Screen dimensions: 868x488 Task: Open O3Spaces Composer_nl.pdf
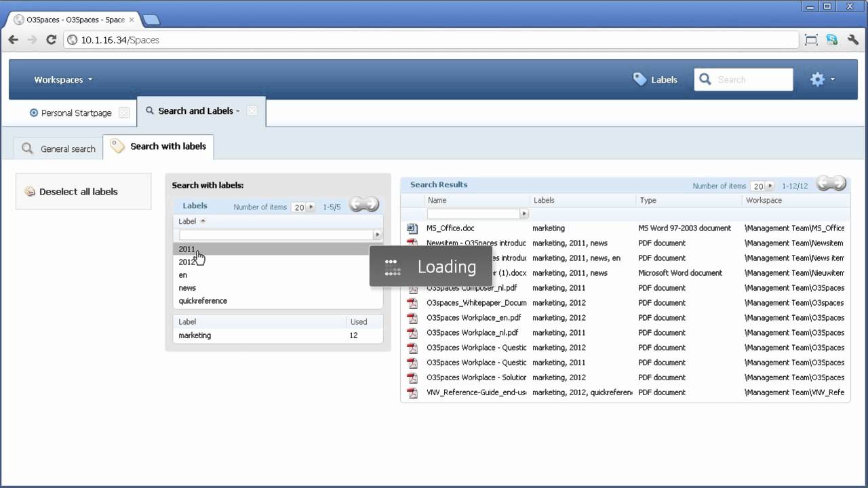click(x=471, y=288)
